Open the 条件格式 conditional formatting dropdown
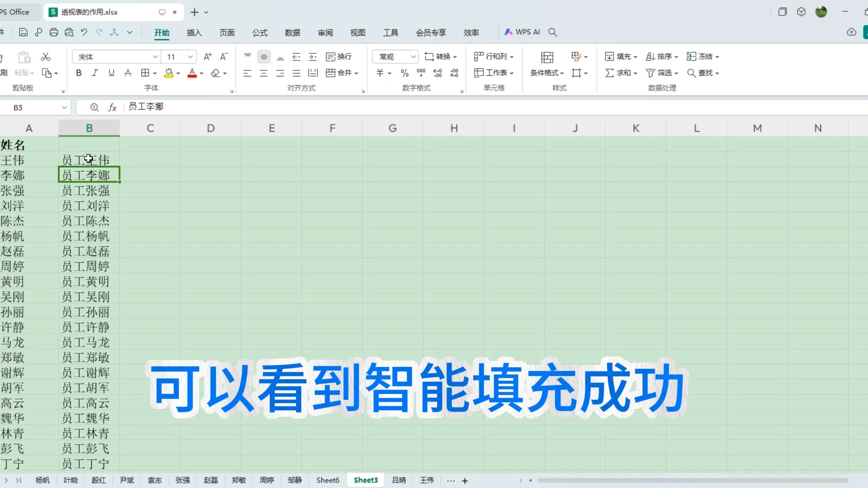 coord(546,73)
